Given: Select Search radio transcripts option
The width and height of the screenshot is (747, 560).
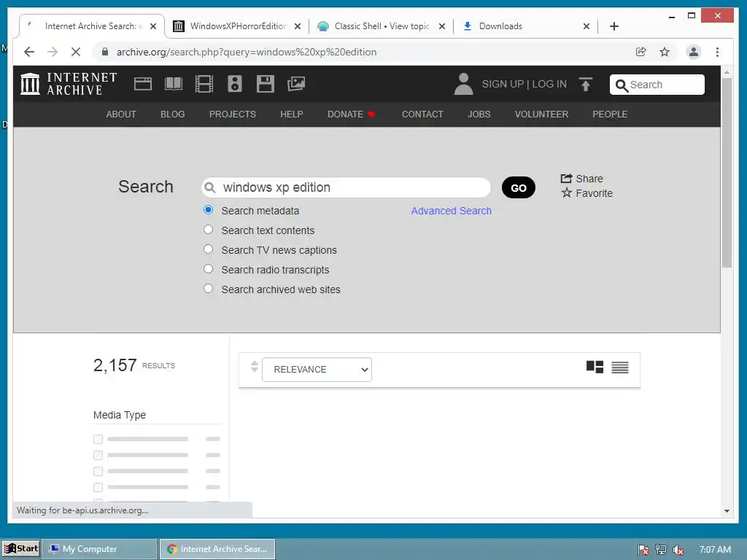Looking at the screenshot, I should (x=208, y=268).
